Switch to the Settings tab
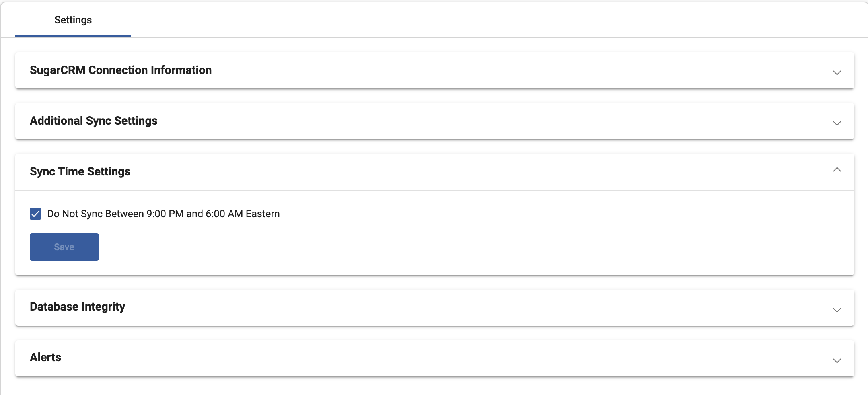The height and width of the screenshot is (395, 868). coord(73,20)
